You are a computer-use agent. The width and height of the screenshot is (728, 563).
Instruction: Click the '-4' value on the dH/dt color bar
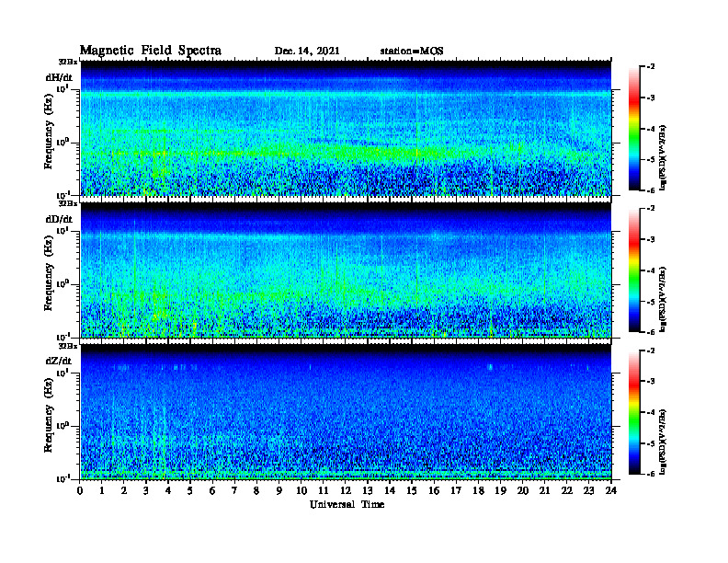click(x=650, y=129)
